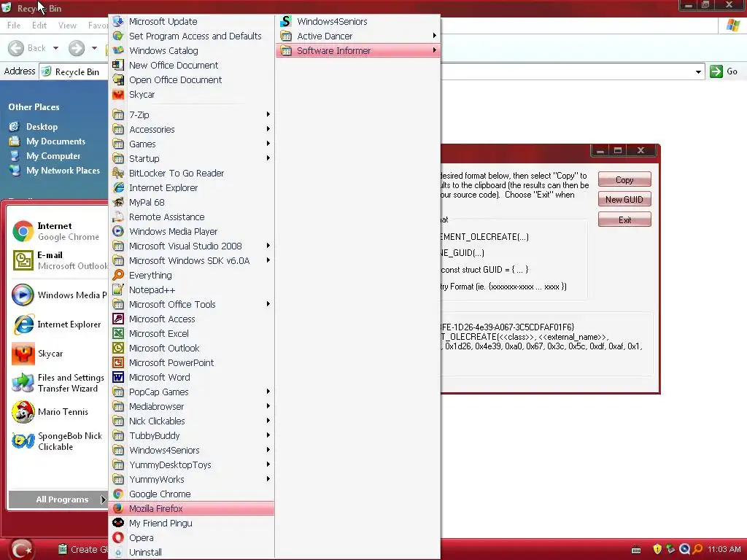Expand the Accessories folder
The height and width of the screenshot is (560, 747).
pyautogui.click(x=190, y=129)
